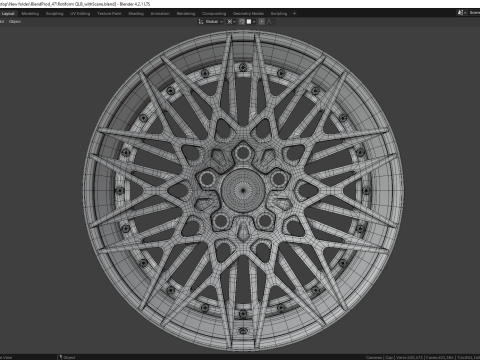Image resolution: width=480 pixels, height=360 pixels.
Task: Open the snapping options dropdown
Action: coord(251,22)
